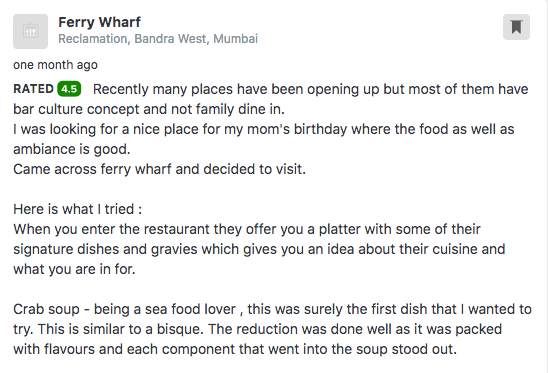Viewport: 548px width, 373px height.
Task: Open the restaurant placeholder thumbnail image
Action: point(30,31)
